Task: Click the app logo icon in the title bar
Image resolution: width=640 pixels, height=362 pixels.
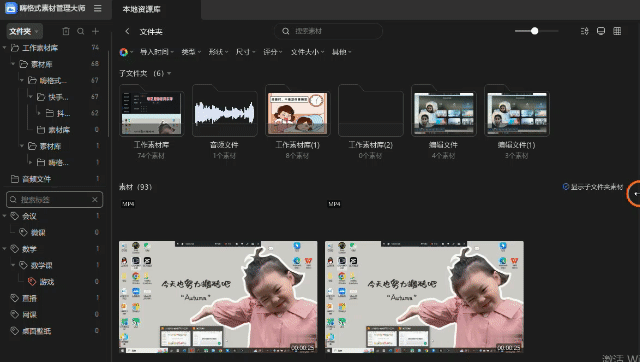Action: (x=11, y=8)
